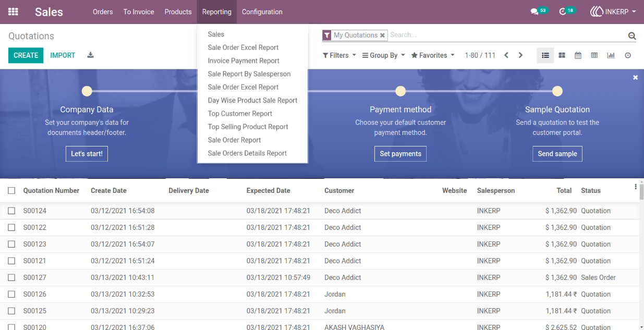The image size is (644, 330).
Task: Click the search magnifier icon
Action: point(631,36)
